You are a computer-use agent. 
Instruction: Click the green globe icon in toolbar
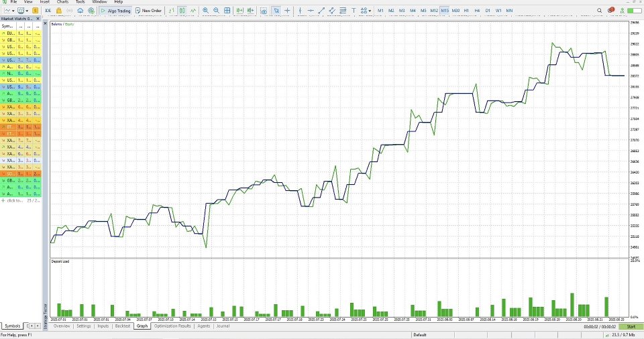(91, 11)
